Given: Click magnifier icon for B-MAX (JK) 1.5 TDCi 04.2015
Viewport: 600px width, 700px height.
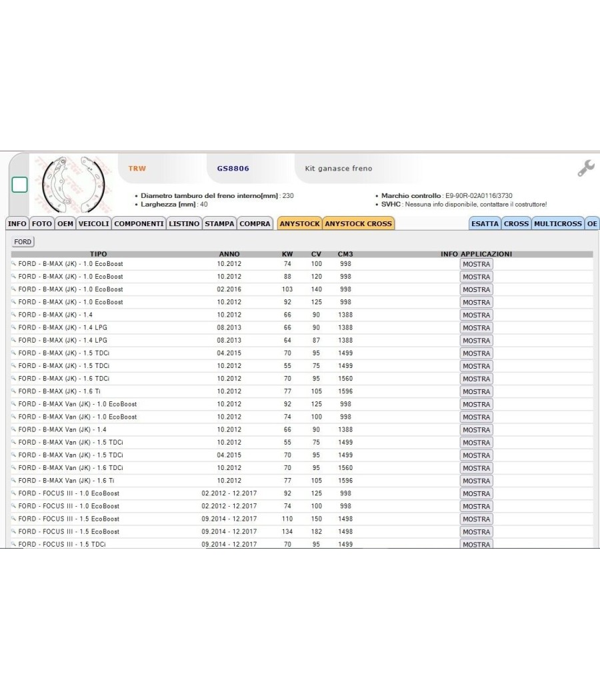Looking at the screenshot, I should tap(14, 353).
